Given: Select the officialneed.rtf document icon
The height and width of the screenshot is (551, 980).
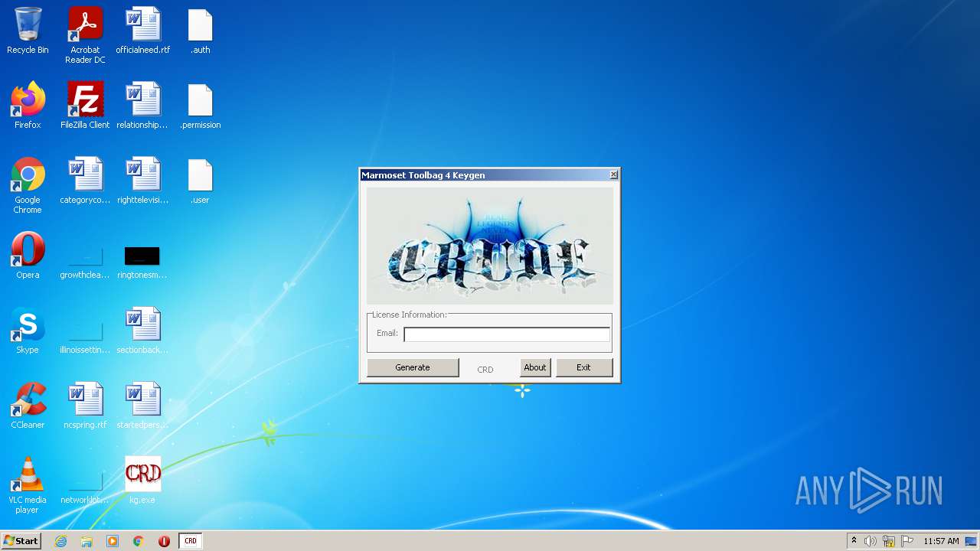Looking at the screenshot, I should tap(143, 31).
